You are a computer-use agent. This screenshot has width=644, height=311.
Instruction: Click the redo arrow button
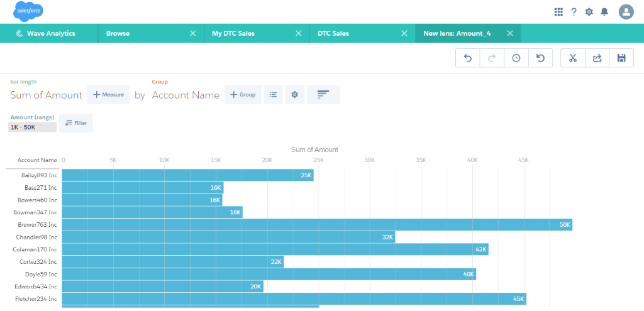pos(492,58)
